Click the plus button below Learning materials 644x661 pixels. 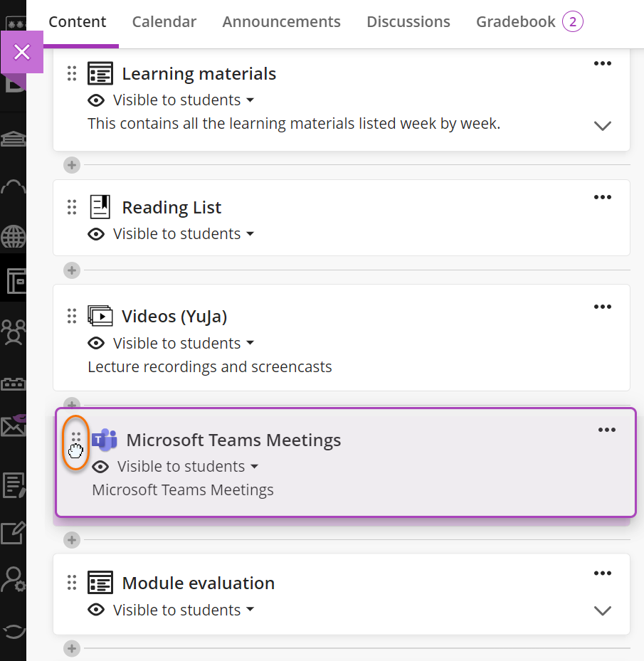click(x=71, y=165)
